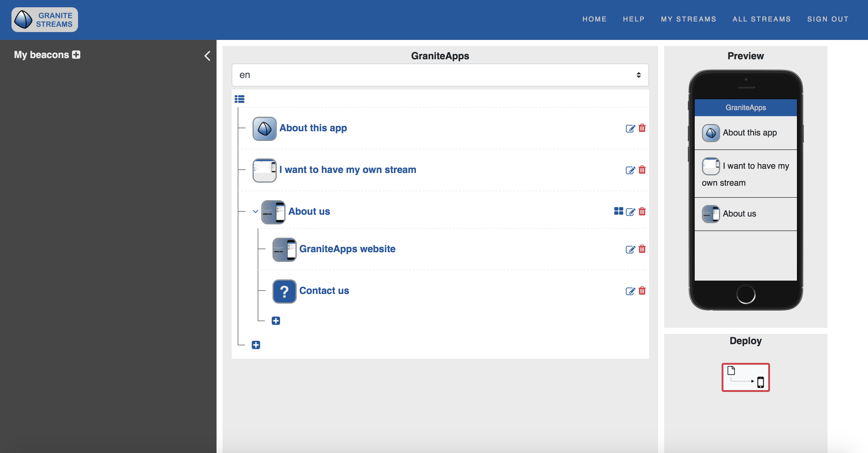The width and height of the screenshot is (868, 453).
Task: Edit the About us item
Action: pyautogui.click(x=630, y=212)
